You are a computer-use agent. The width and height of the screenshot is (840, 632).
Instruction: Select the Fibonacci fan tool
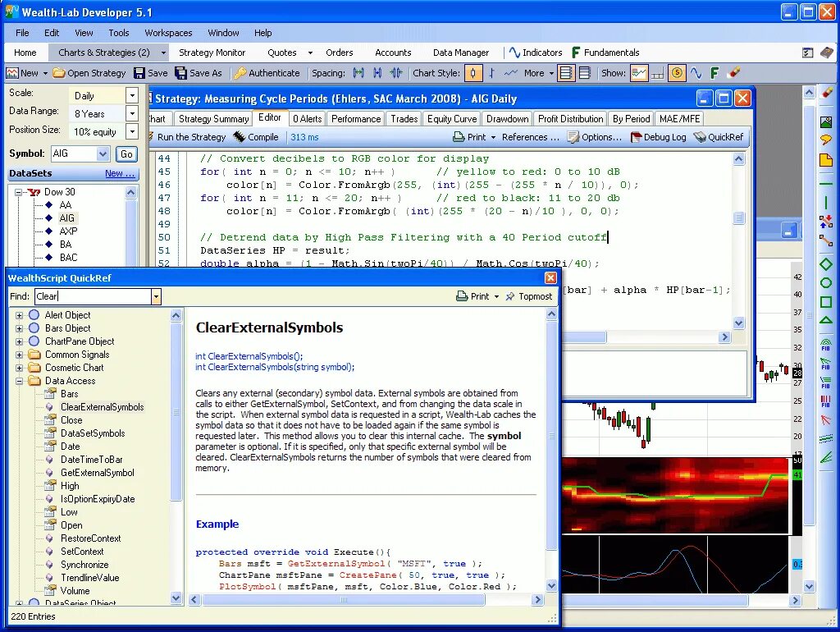click(x=825, y=364)
